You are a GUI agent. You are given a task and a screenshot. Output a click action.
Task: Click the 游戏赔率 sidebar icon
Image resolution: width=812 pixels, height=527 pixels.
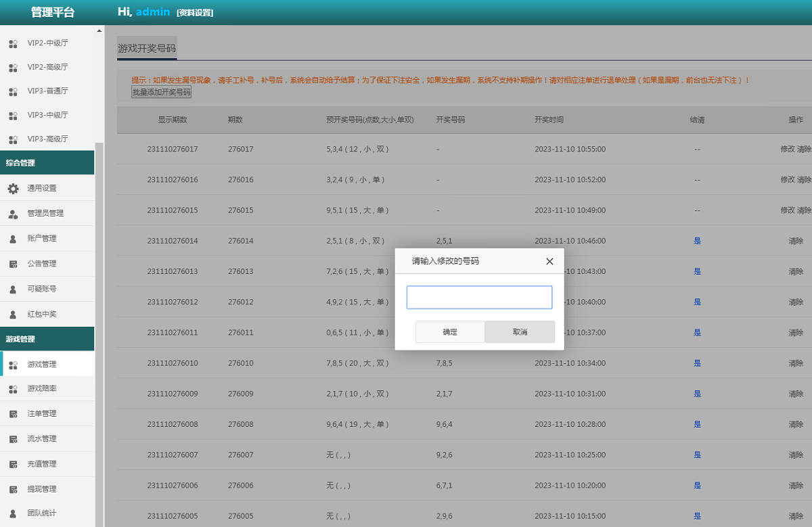(x=13, y=389)
